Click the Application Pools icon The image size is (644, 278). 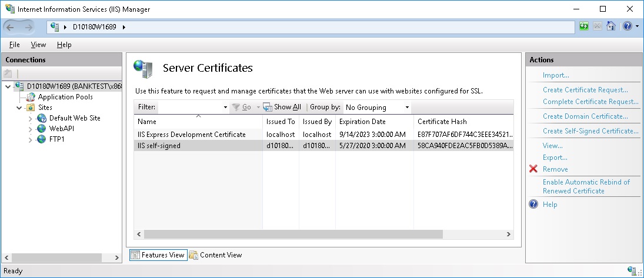click(x=31, y=97)
